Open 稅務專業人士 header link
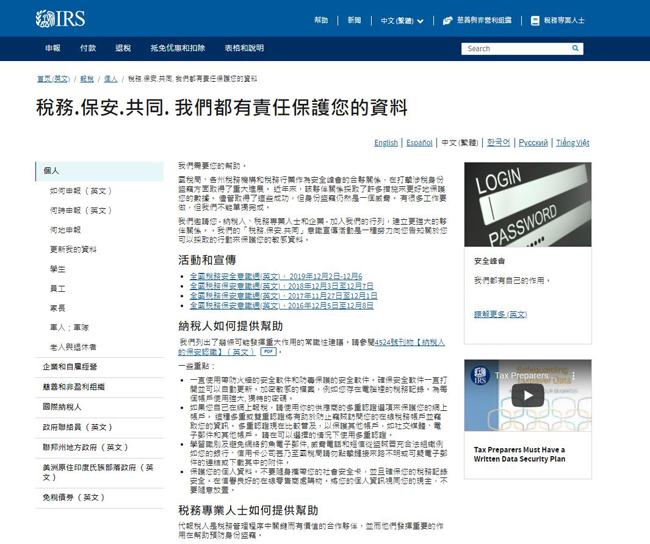This screenshot has width=650, height=544. pos(564,20)
